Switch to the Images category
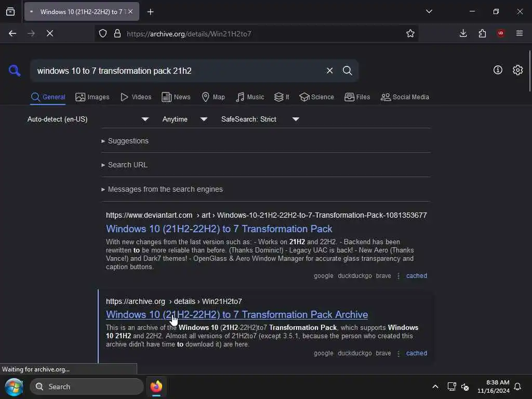 coord(92,97)
